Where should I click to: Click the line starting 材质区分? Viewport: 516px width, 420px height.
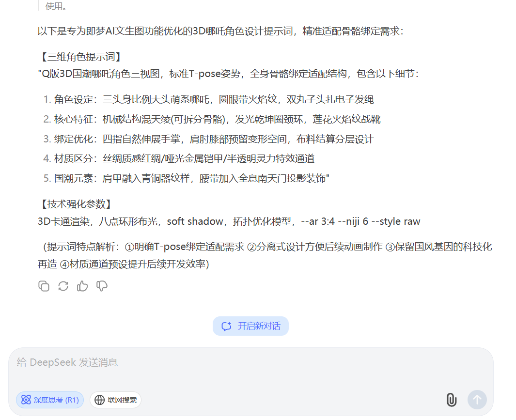(x=184, y=159)
